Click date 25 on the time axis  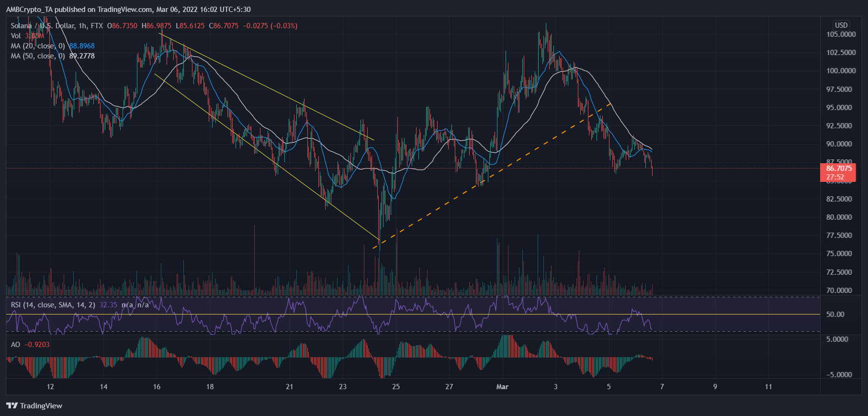coord(396,387)
